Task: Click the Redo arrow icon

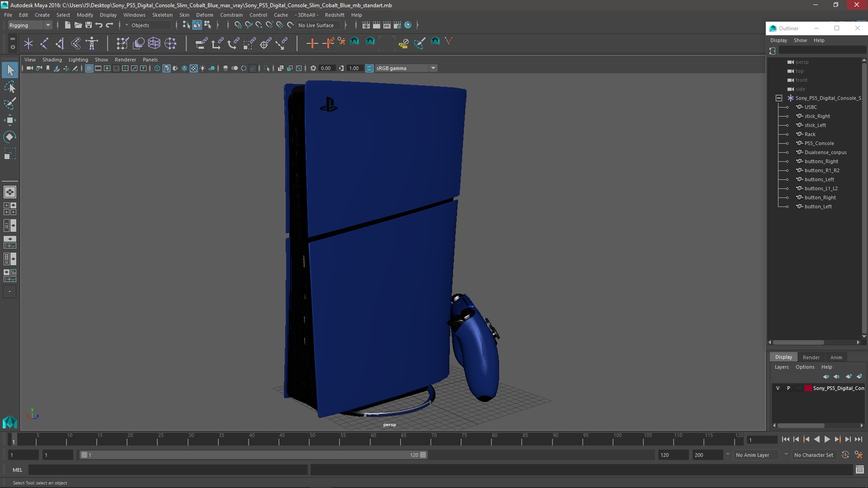Action: 109,25
